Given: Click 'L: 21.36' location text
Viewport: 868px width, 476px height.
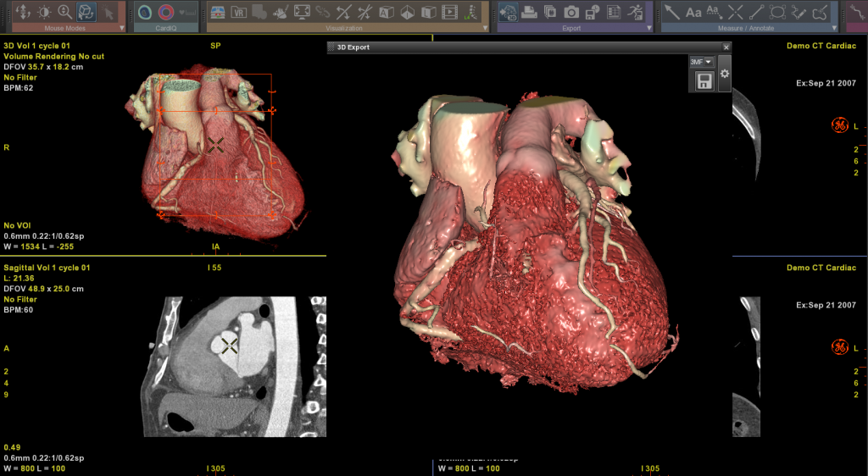Looking at the screenshot, I should coord(19,278).
